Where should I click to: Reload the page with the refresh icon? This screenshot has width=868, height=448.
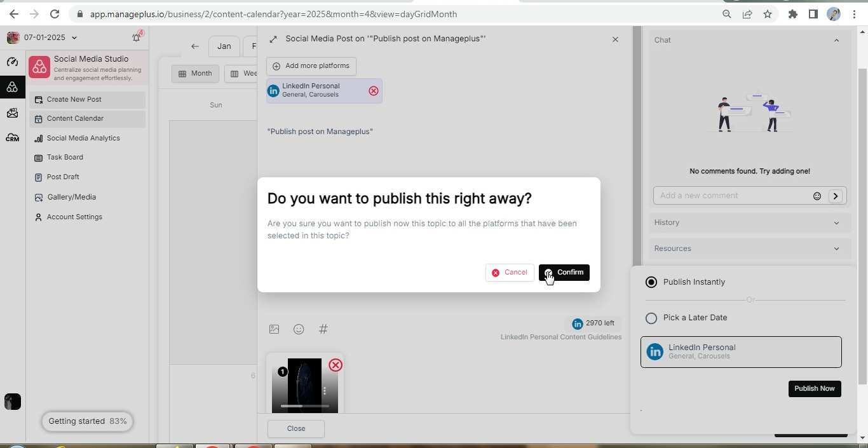click(x=55, y=14)
